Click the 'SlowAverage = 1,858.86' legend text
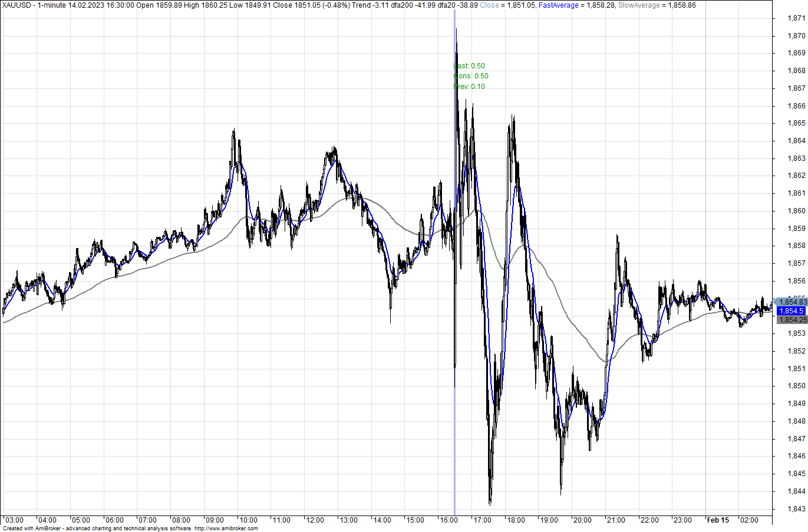808x532 pixels. [x=657, y=5]
